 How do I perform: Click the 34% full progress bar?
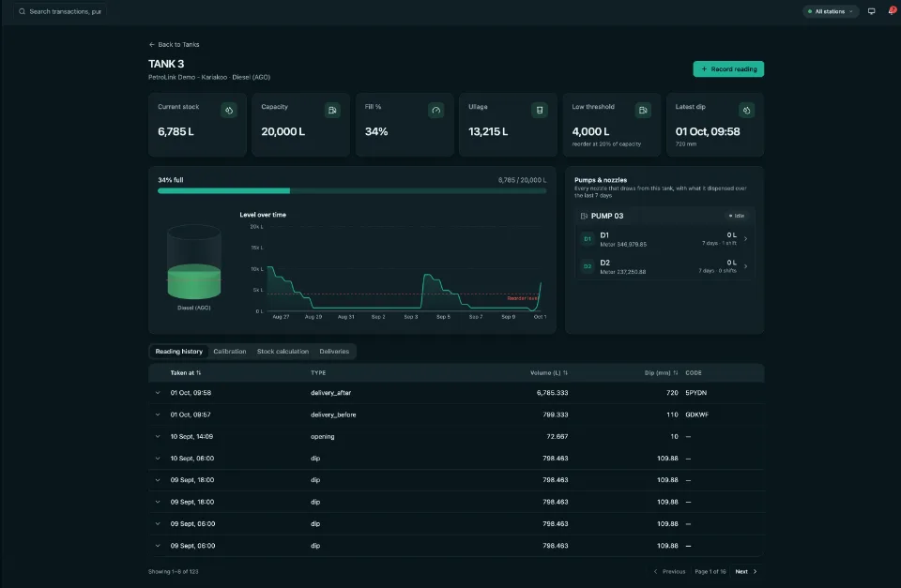352,190
